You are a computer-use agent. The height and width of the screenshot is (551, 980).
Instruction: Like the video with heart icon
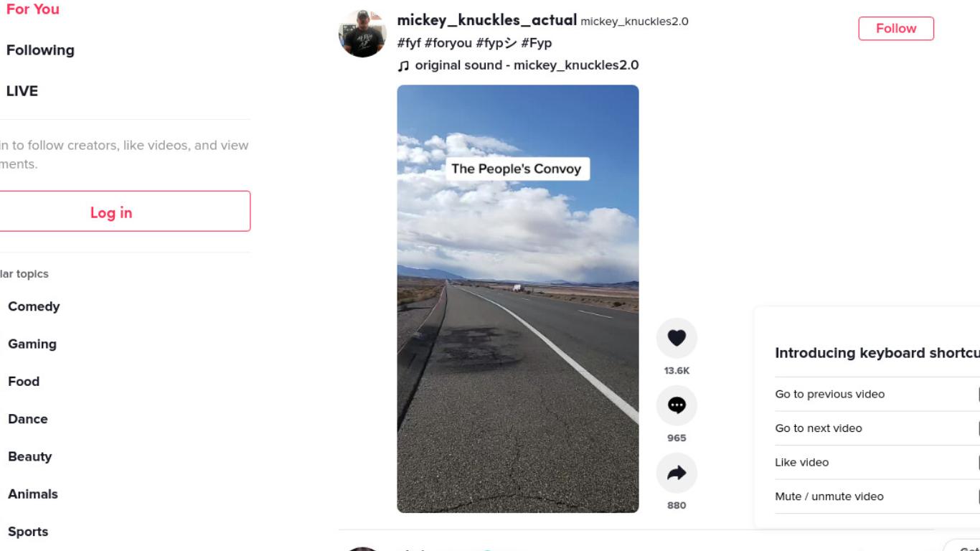[x=677, y=338]
